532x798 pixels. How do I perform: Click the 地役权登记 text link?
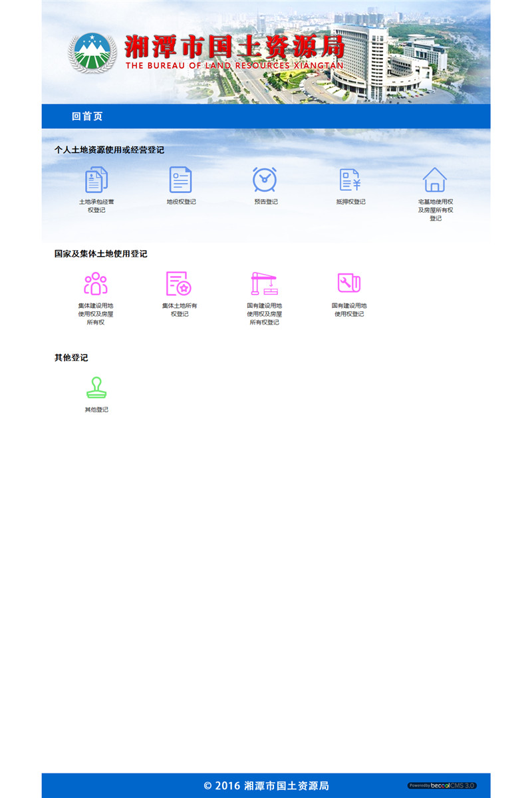181,202
